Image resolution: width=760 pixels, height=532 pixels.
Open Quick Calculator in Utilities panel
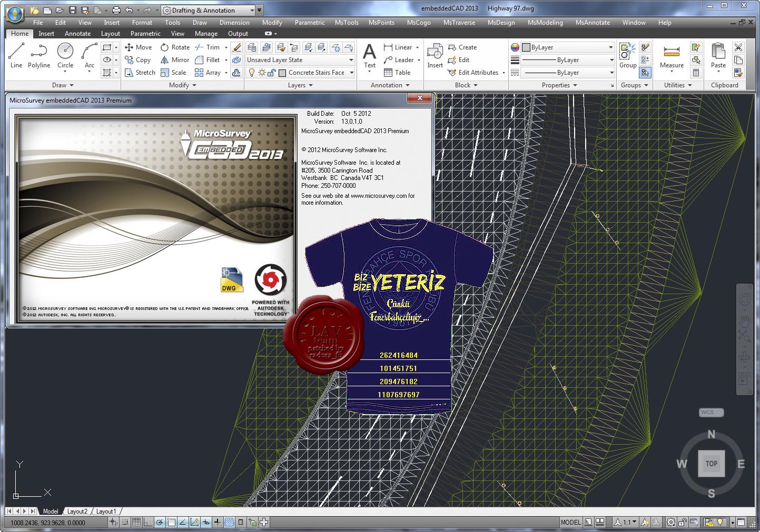tap(696, 73)
